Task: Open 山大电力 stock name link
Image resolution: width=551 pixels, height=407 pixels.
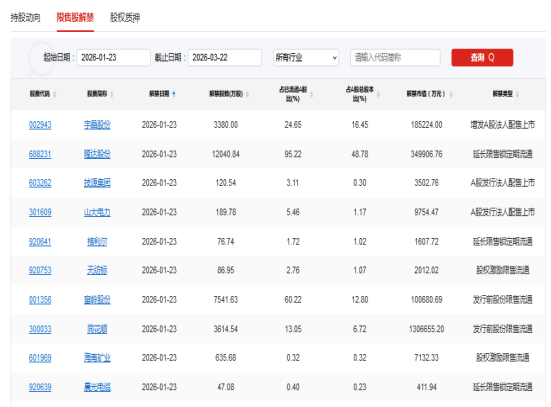Action: coord(97,212)
